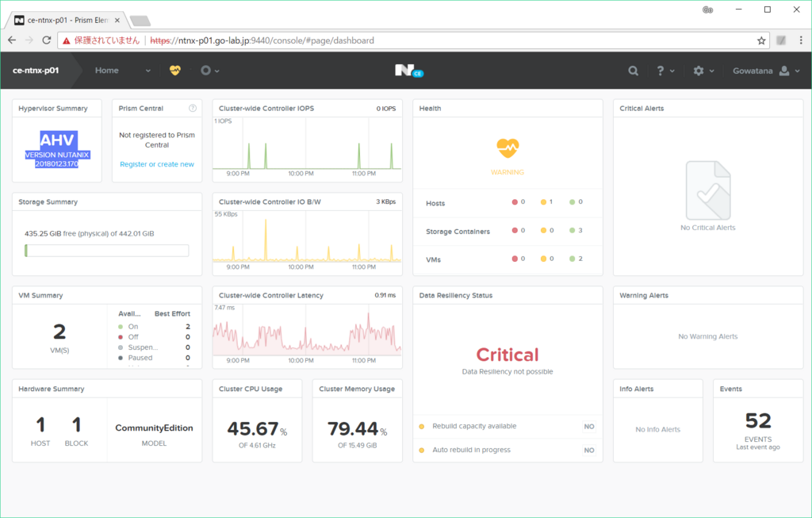Click the VM Summary On row
Image resolution: width=812 pixels, height=518 pixels.
[x=155, y=327]
